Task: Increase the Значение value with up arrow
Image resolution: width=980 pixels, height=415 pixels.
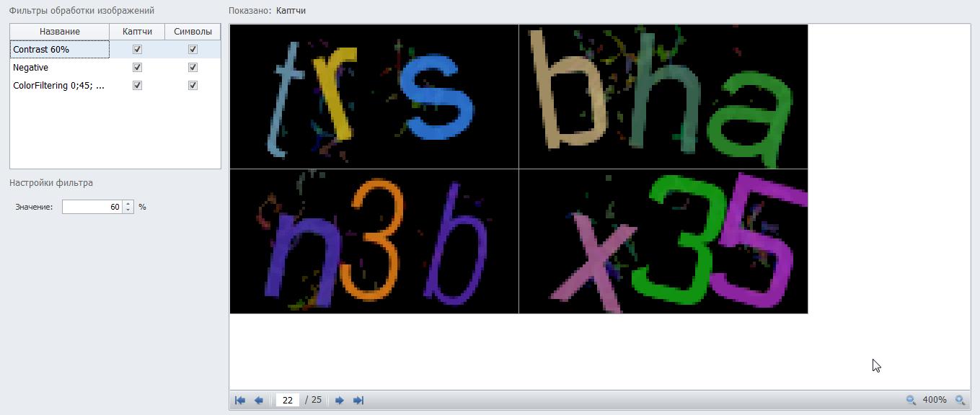Action: pos(128,204)
